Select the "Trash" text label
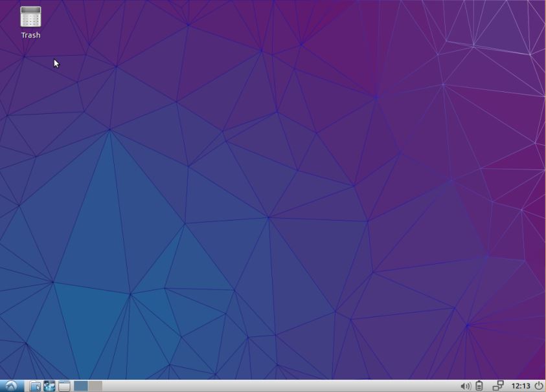 coord(30,36)
